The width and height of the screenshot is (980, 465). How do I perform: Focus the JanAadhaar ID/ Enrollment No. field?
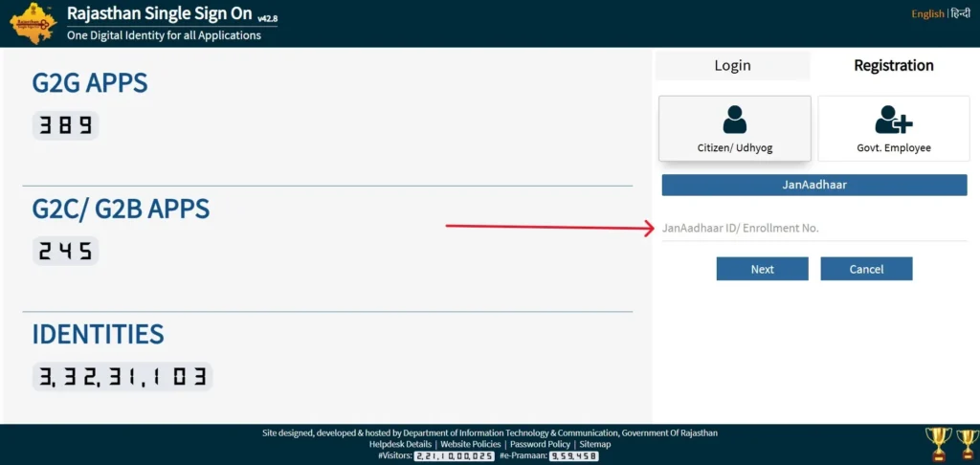click(x=814, y=229)
